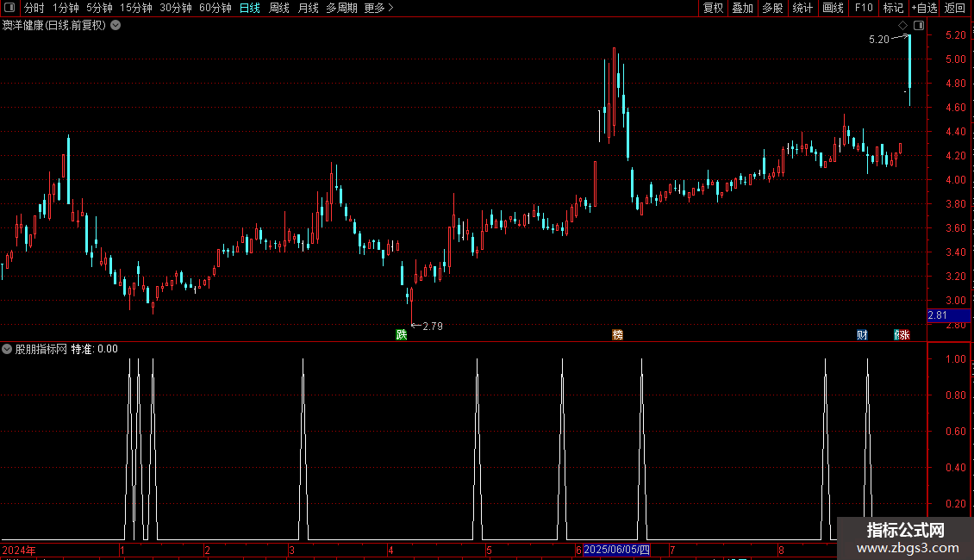Image resolution: width=974 pixels, height=560 pixels.
Task: Switch to 月线 monthly chart
Action: coord(308,8)
